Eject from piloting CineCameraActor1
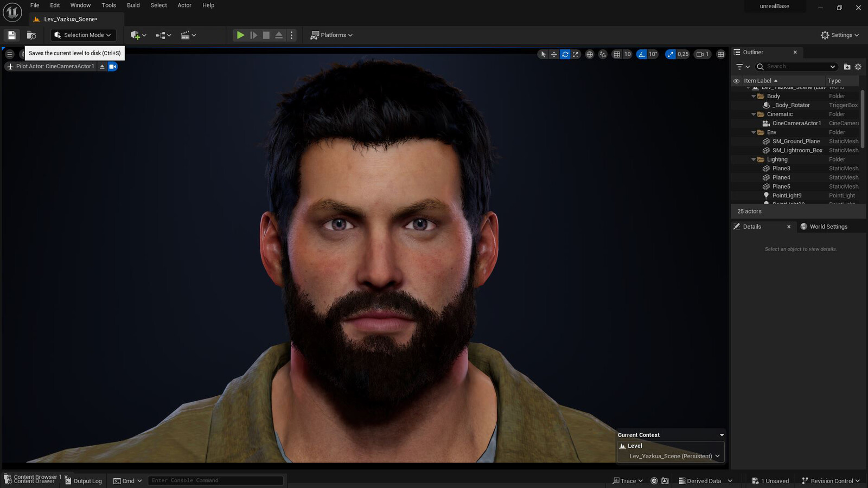 click(x=102, y=67)
